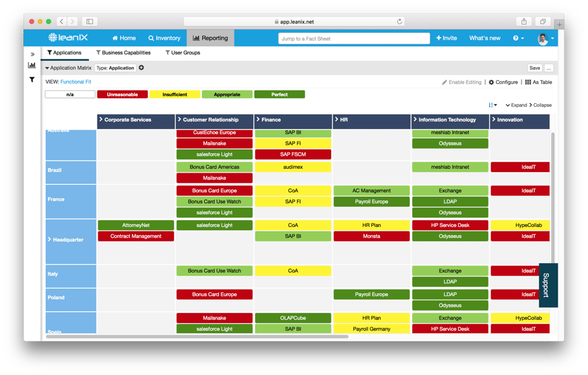Image resolution: width=588 pixels, height=375 pixels.
Task: Toggle the Unreasonable legend filter
Action: pyautogui.click(x=122, y=94)
